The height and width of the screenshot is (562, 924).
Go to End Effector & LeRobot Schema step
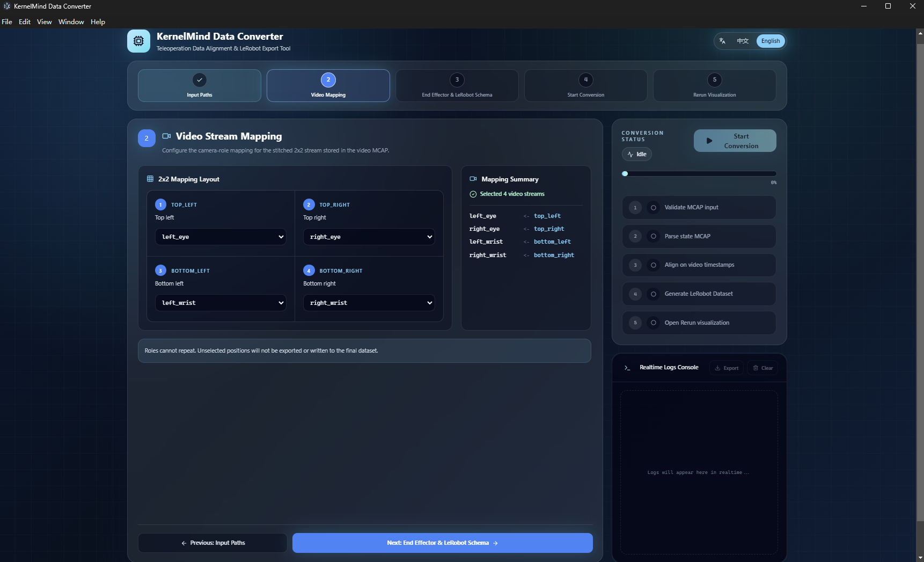457,85
